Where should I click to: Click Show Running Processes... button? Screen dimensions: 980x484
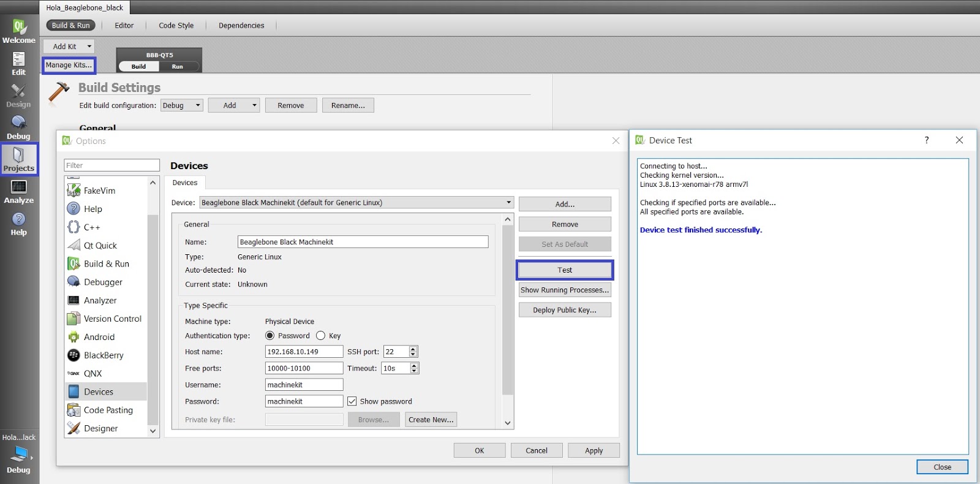(565, 290)
